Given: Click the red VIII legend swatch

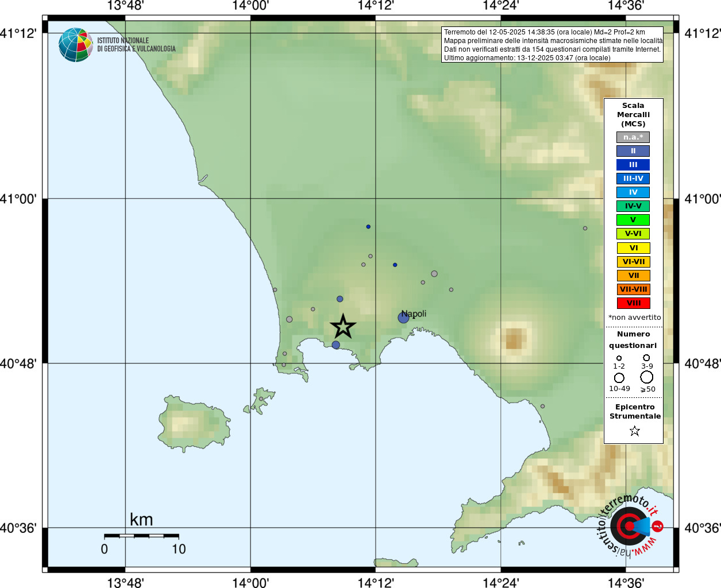Looking at the screenshot, I should point(633,303).
